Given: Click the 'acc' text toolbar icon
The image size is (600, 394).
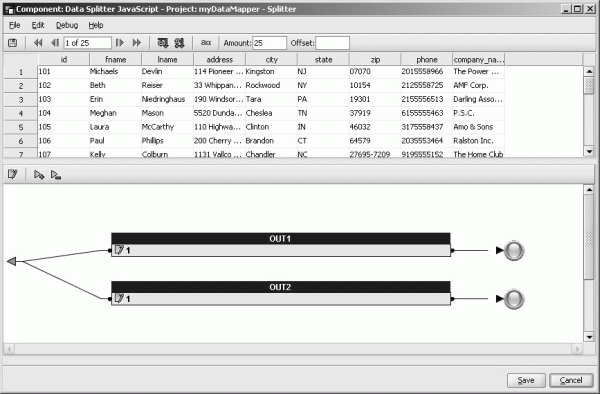Looking at the screenshot, I should click(206, 43).
